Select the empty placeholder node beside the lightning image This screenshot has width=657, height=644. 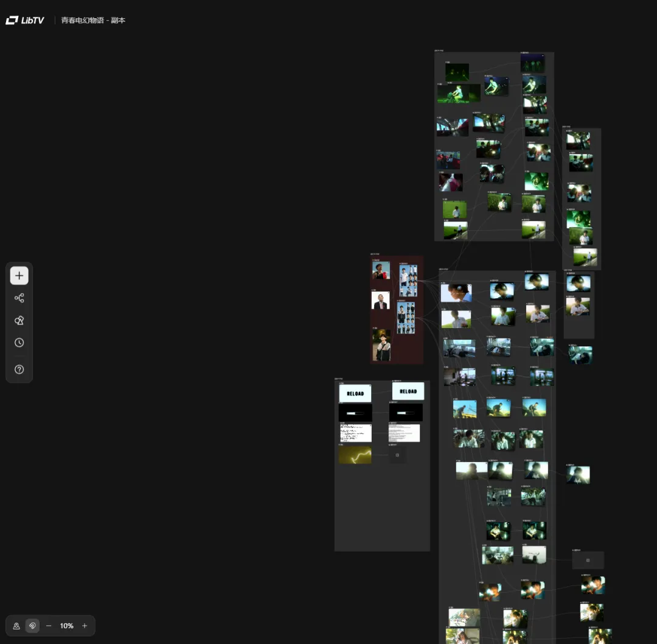click(x=397, y=455)
